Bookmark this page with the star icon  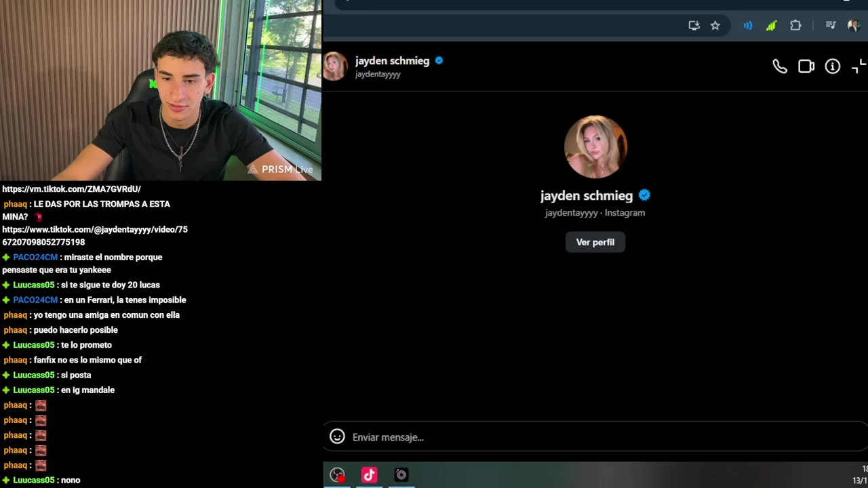[x=715, y=25]
